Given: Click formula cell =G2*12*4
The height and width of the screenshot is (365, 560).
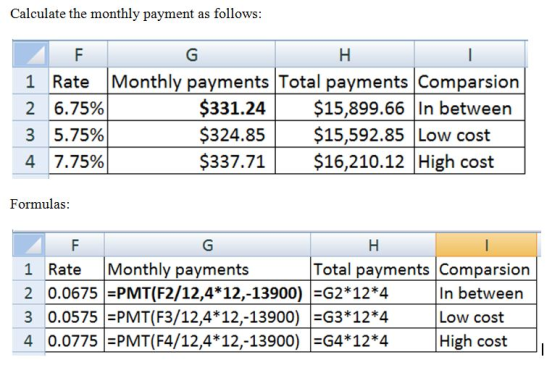Looking at the screenshot, I should 373,293.
